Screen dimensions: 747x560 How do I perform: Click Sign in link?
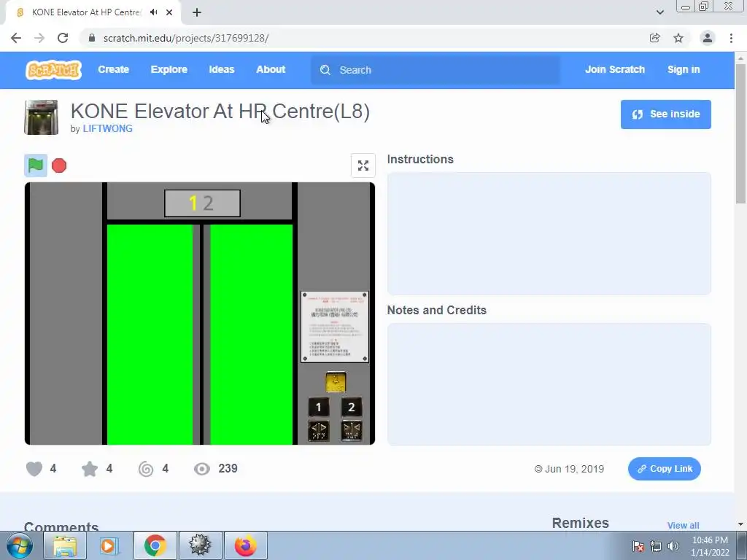coord(684,69)
